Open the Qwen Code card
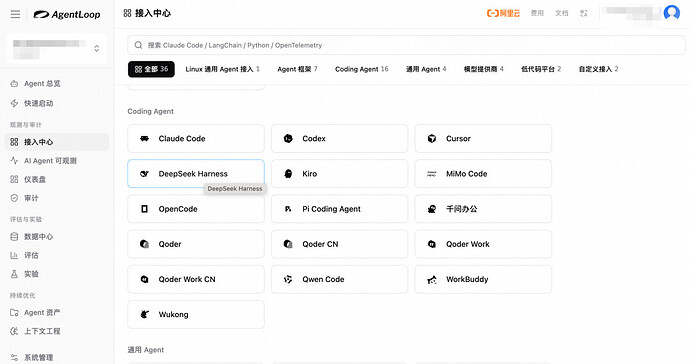The width and height of the screenshot is (690, 364). [x=339, y=279]
